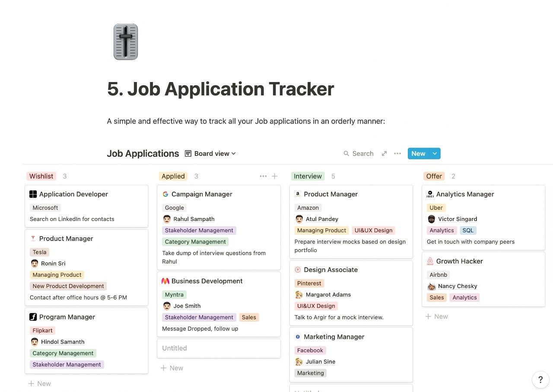Open Search for the Job Applications database
The width and height of the screenshot is (553, 392).
[x=359, y=153]
